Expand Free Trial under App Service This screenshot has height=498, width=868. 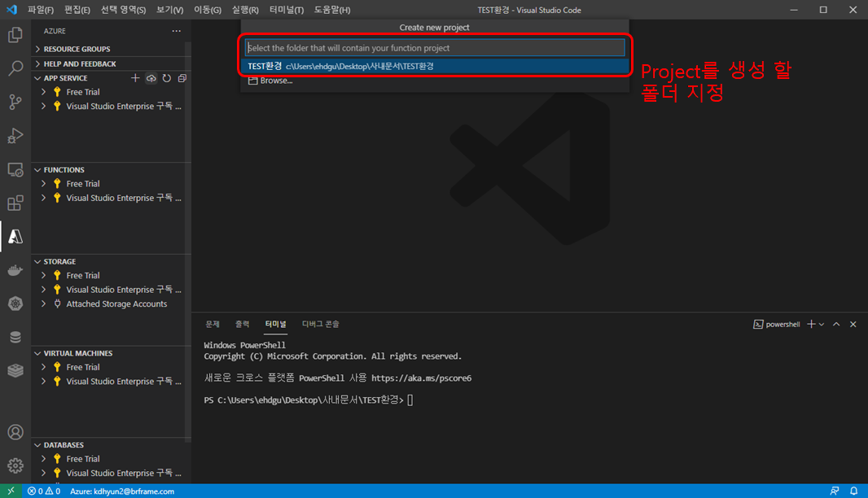(44, 92)
